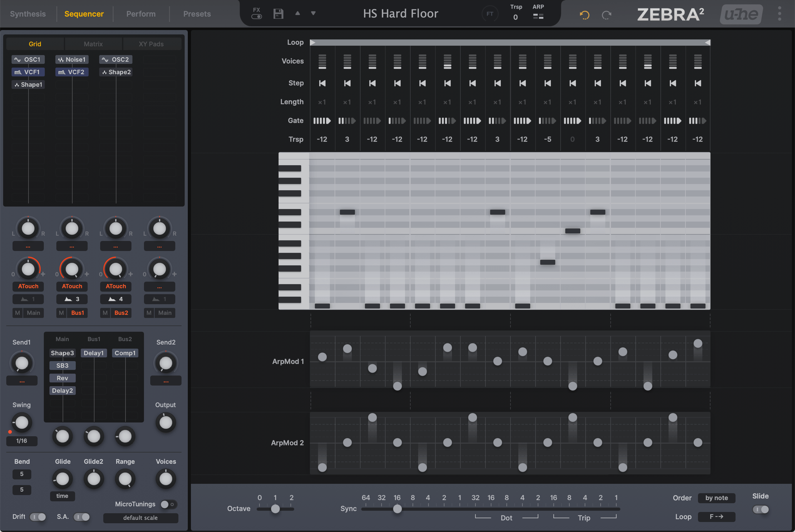Load previous preset with up arrow

click(298, 13)
